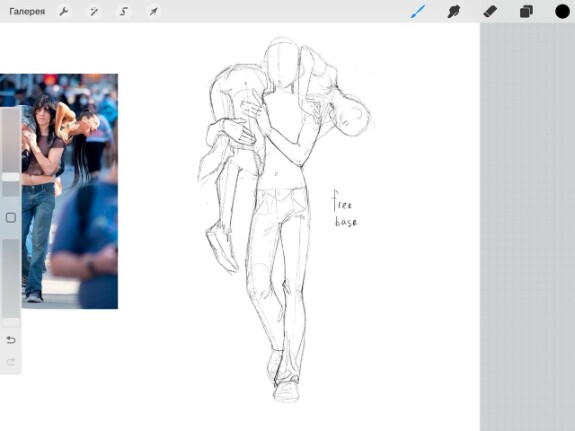Viewport: 575px width, 431px height.
Task: Tap the gray area outside canvas
Action: coord(527,227)
